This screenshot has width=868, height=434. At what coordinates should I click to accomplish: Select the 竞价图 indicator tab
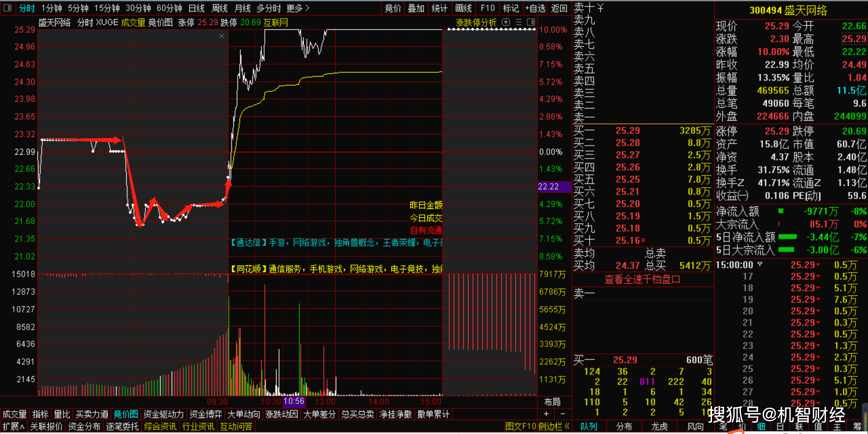tap(126, 414)
